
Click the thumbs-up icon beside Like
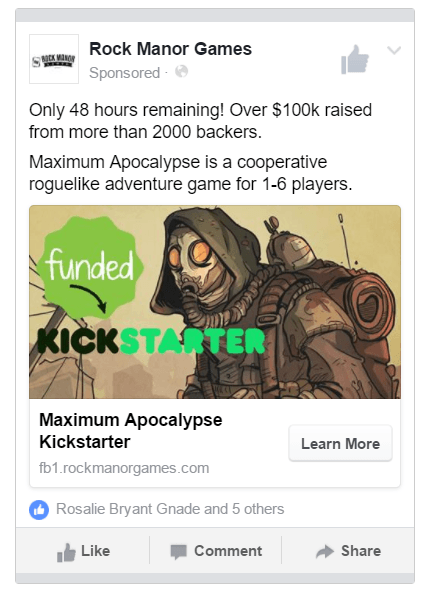(66, 552)
